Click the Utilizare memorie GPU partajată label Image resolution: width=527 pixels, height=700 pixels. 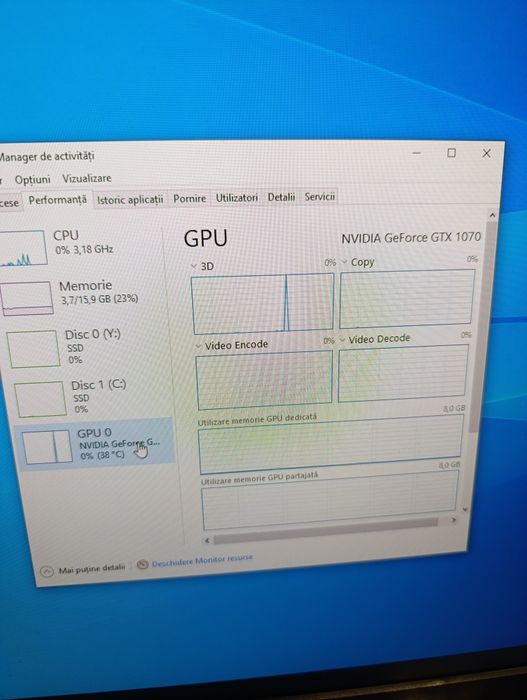259,479
